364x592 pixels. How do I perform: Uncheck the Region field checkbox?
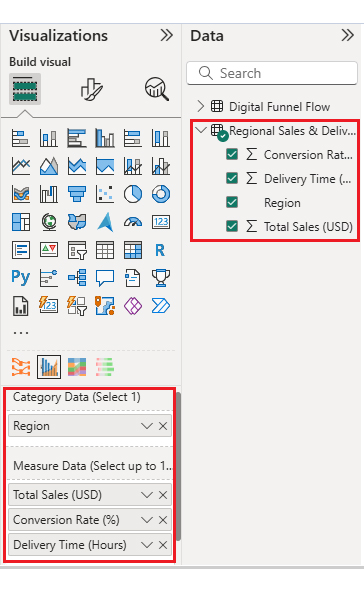(x=232, y=202)
